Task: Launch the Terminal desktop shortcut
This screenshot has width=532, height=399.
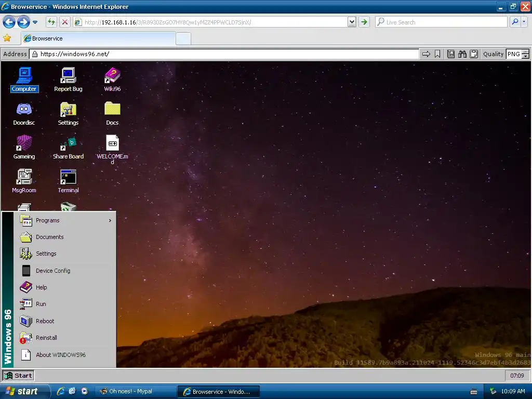Action: tap(68, 181)
